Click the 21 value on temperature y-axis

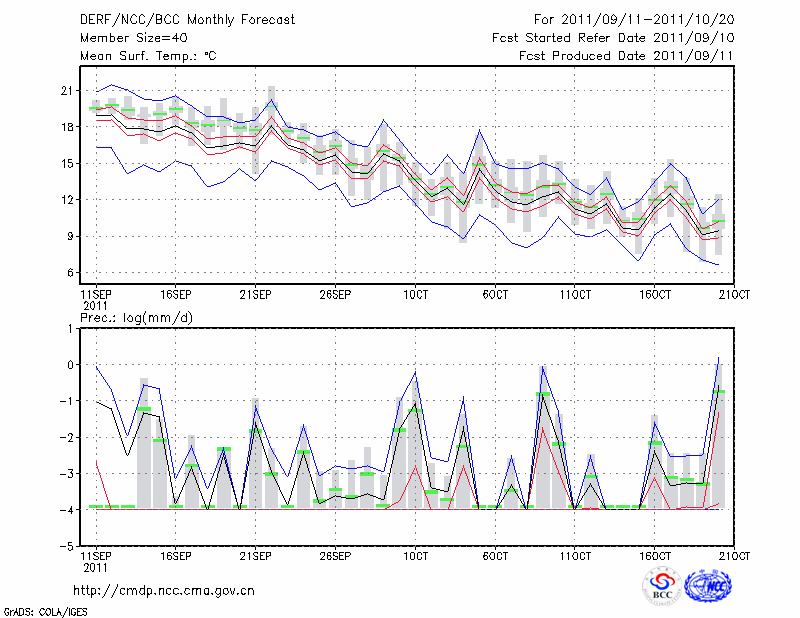tap(68, 91)
